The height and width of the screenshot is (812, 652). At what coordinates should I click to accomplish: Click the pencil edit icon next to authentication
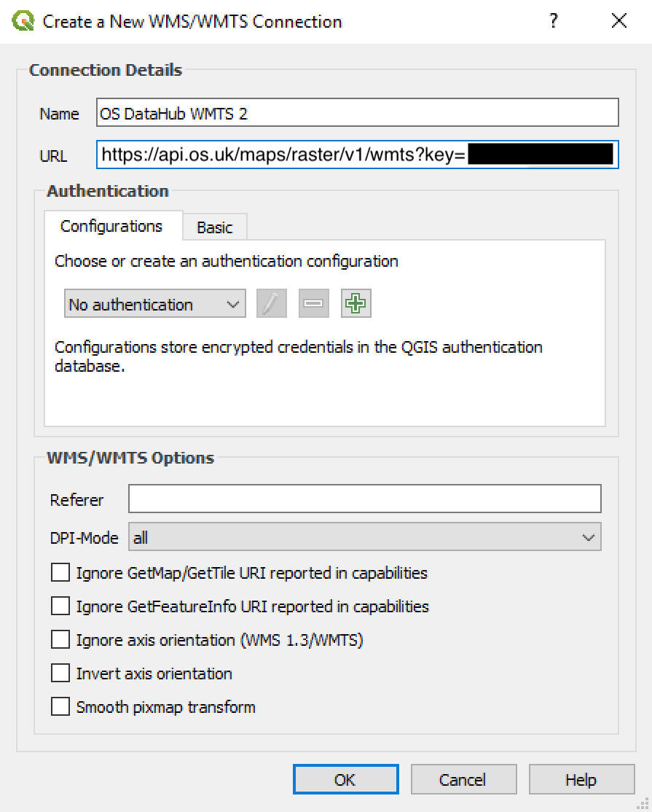click(271, 303)
